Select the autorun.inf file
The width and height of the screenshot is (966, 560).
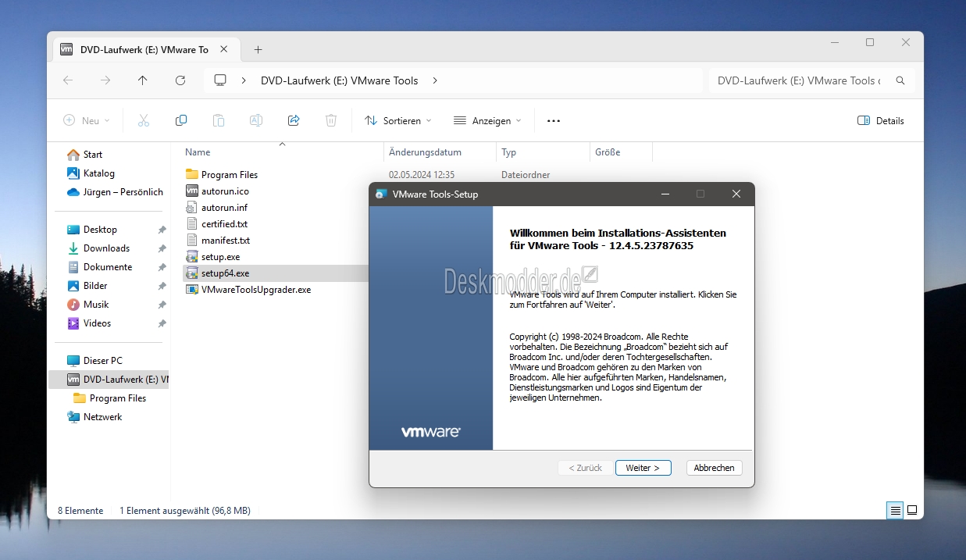coord(224,208)
